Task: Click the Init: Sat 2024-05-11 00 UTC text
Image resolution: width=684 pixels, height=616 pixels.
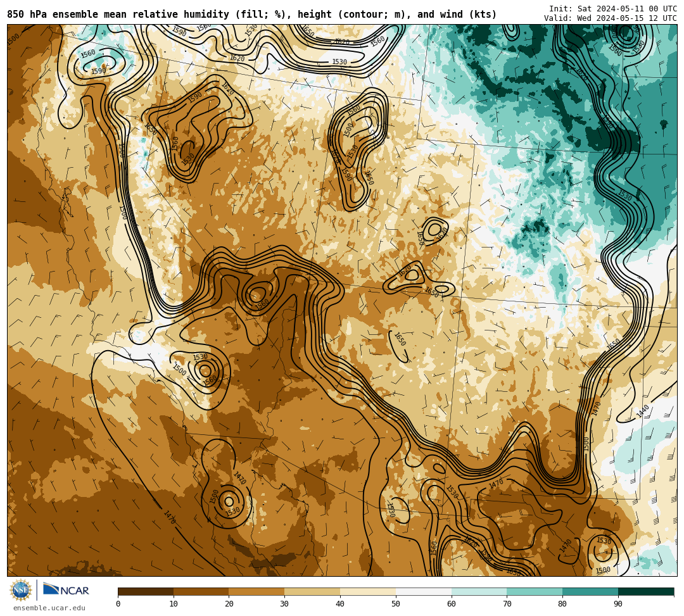Action: [613, 9]
